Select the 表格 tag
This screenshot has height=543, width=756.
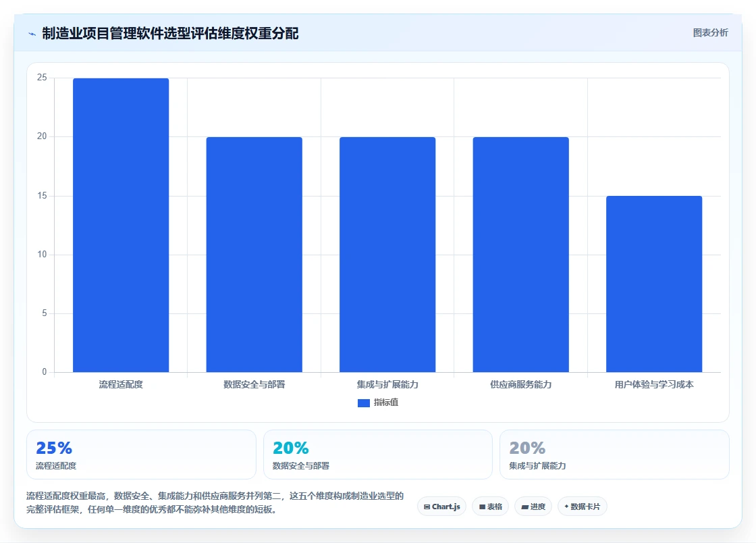point(490,507)
